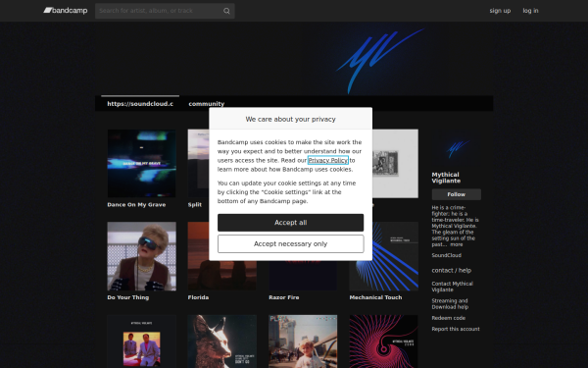Screen dimensions: 588x368
Task: Click the Mythical Vigilante artist name
Action: pos(446,178)
